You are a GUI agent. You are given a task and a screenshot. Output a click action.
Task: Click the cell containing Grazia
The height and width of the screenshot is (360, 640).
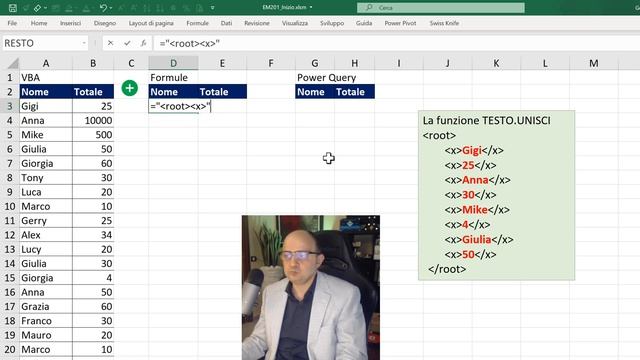tap(46, 307)
